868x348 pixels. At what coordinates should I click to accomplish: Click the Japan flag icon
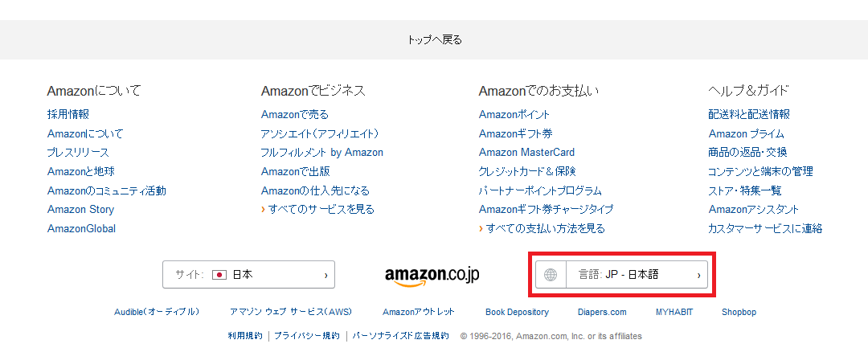tap(219, 275)
